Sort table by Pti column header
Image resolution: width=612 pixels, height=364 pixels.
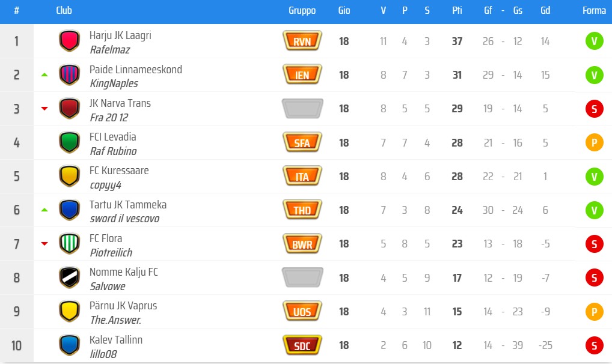(x=457, y=11)
